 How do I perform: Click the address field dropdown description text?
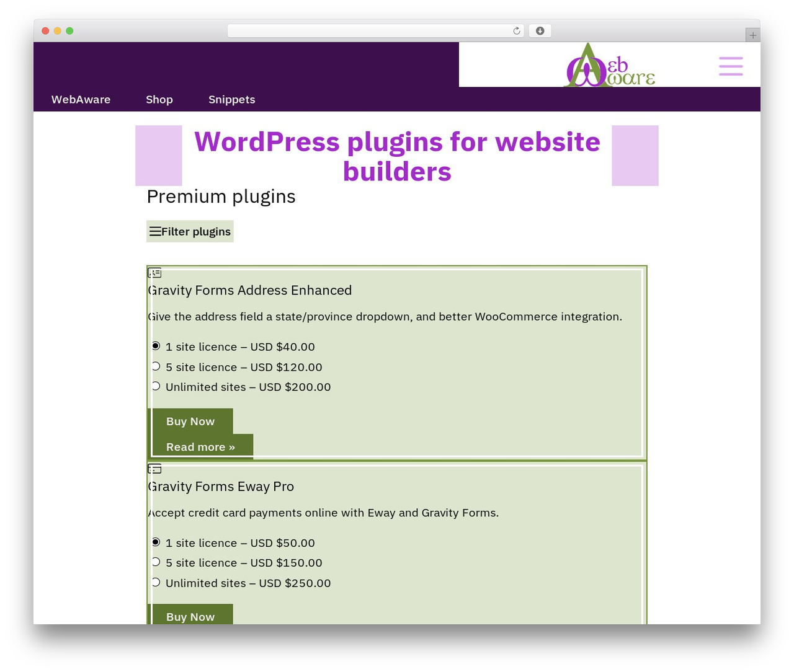pyautogui.click(x=385, y=317)
